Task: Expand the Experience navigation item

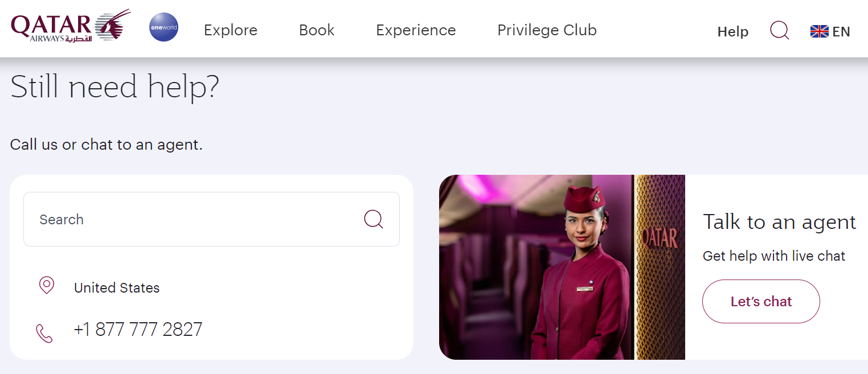Action: coord(415,30)
